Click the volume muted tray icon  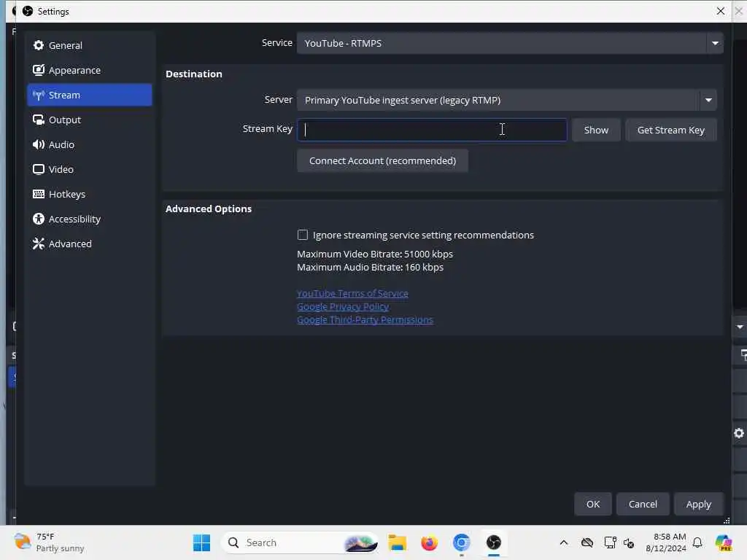(629, 542)
